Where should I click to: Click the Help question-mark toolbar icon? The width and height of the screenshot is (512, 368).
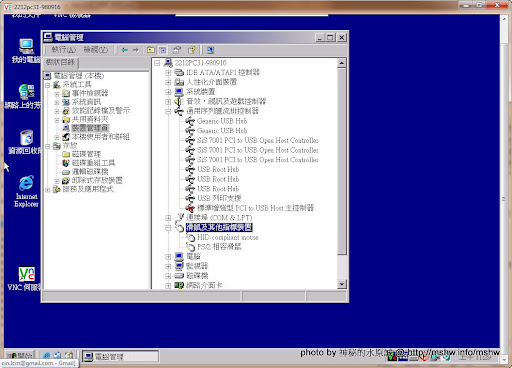[192, 50]
